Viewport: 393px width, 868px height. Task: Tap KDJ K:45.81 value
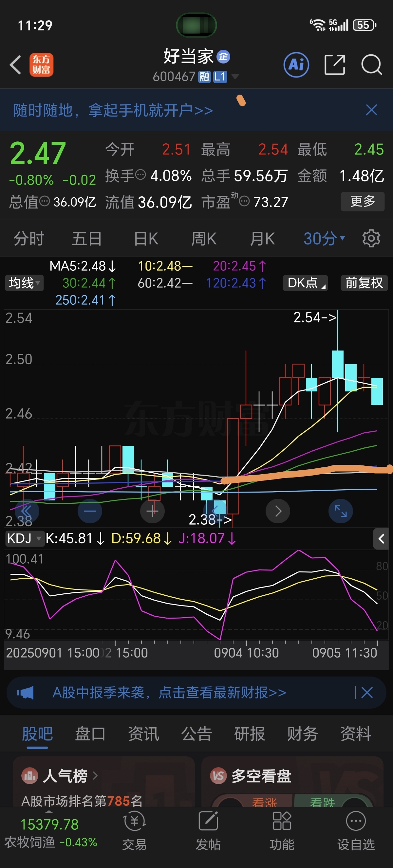(x=75, y=538)
